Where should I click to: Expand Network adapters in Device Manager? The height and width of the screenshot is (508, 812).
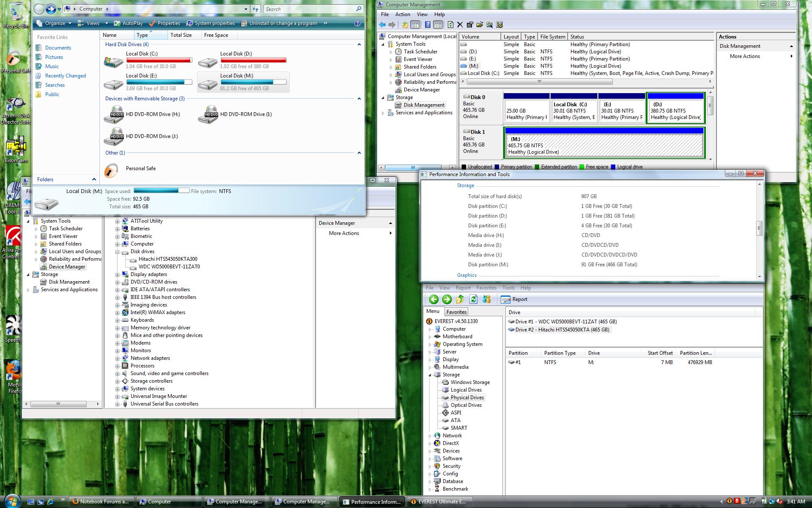117,359
